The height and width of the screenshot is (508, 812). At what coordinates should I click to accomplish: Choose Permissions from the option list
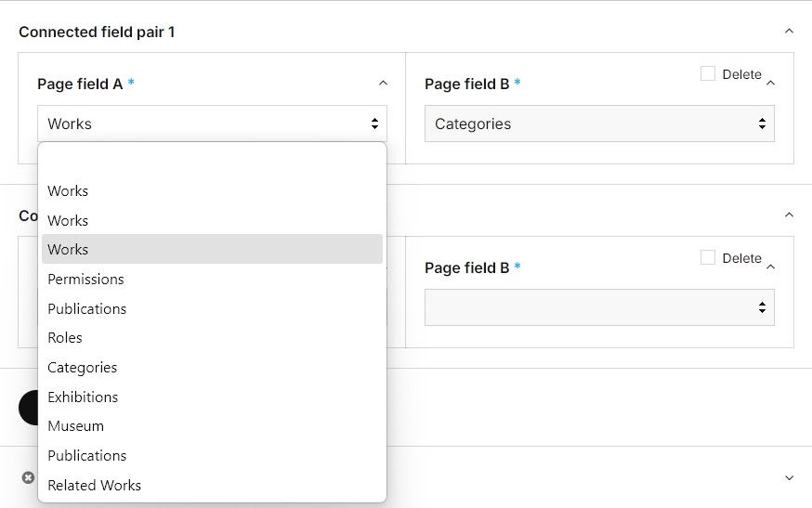[85, 279]
